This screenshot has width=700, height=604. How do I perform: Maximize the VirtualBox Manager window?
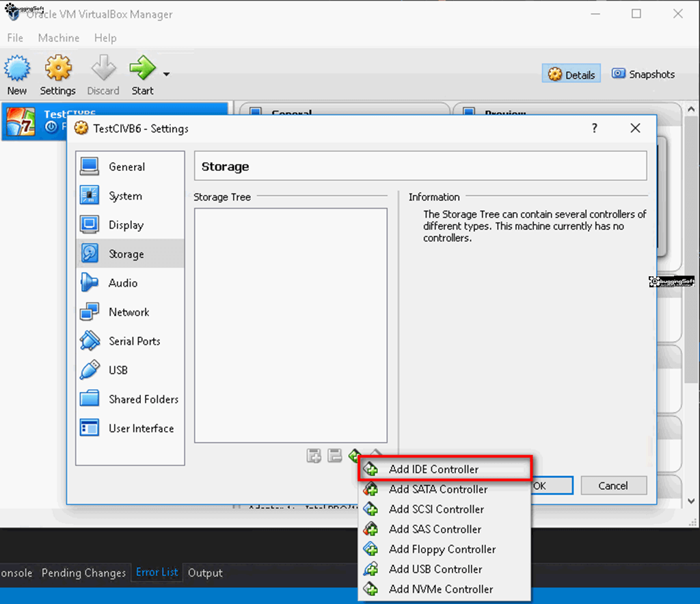click(636, 14)
